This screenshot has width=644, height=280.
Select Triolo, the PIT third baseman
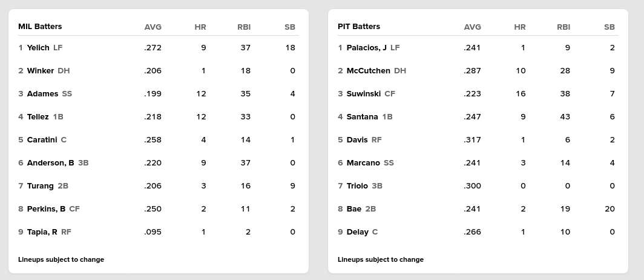[x=357, y=185]
